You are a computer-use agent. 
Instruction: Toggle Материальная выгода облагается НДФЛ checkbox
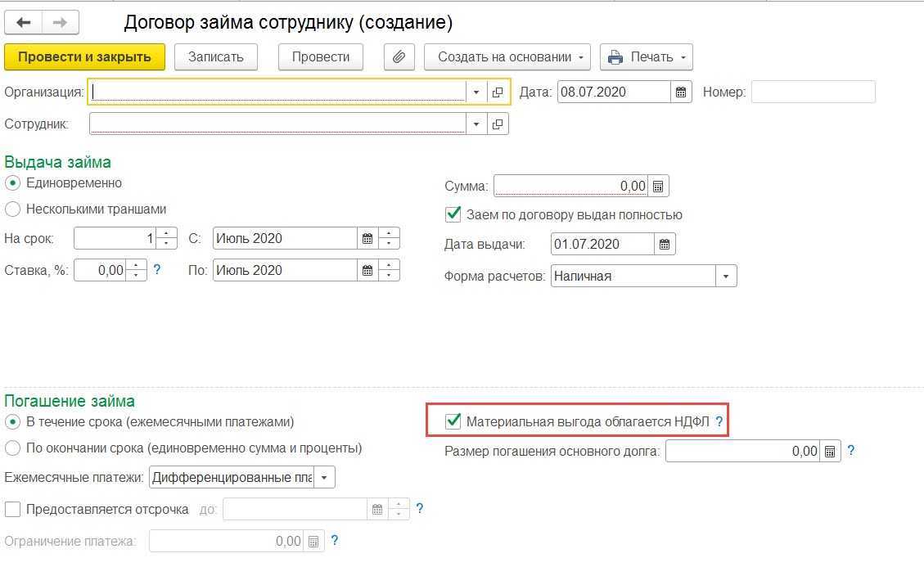(453, 421)
